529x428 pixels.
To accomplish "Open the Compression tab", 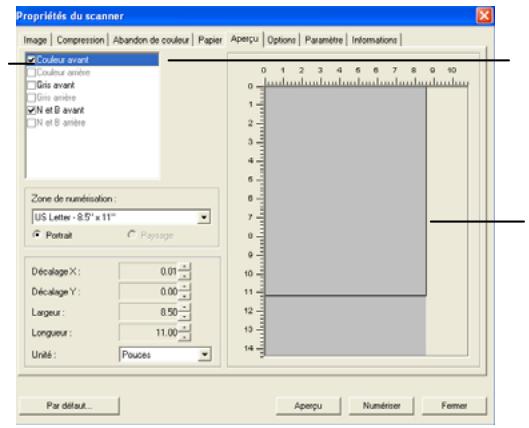I will (80, 40).
